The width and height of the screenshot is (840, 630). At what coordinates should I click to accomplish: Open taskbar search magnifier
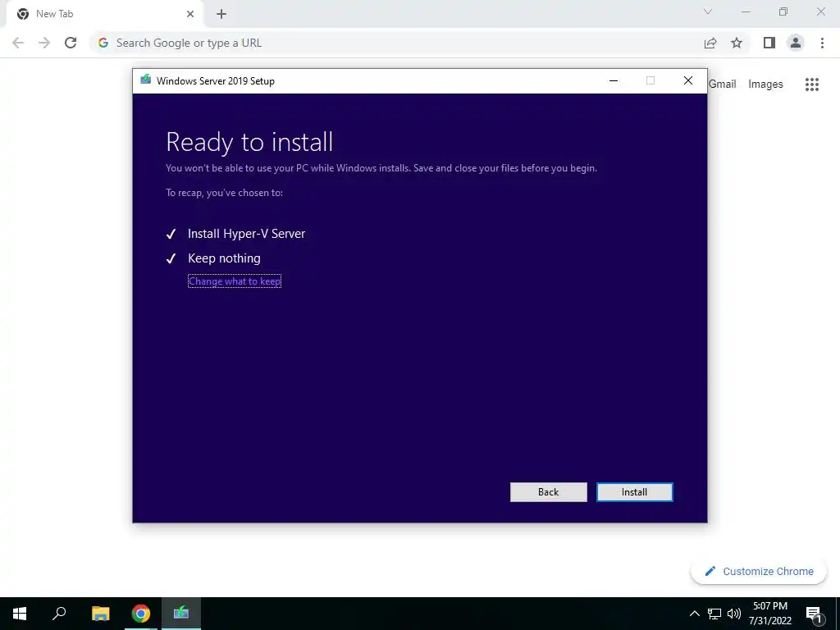click(x=59, y=614)
